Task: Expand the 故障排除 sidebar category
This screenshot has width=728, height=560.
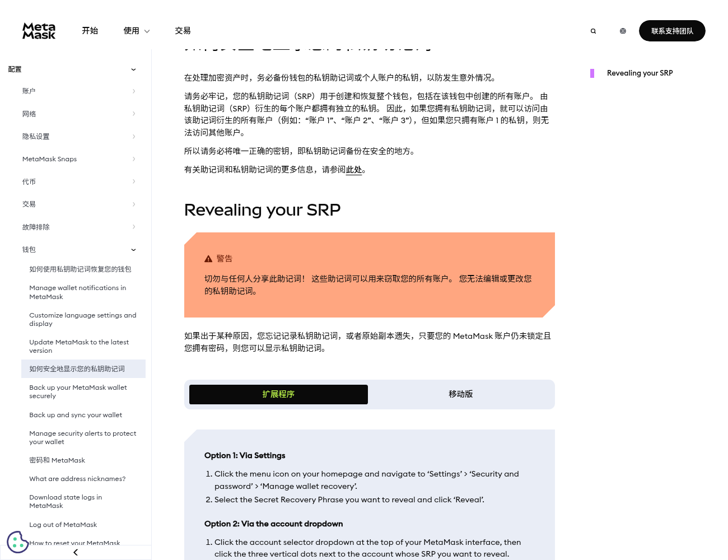Action: (x=79, y=227)
